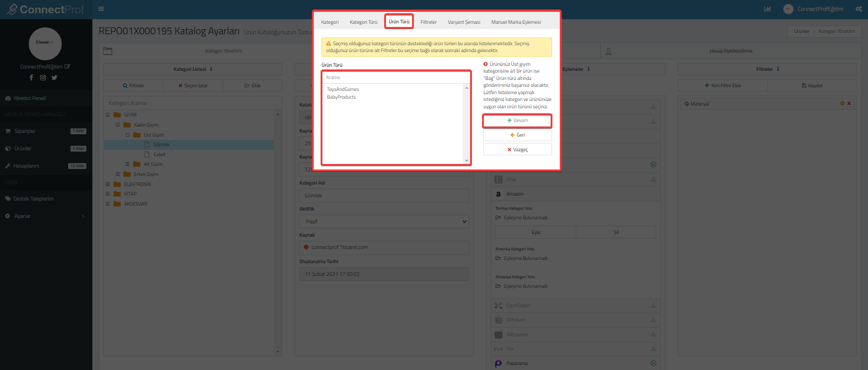Collapse the GİYİM tree node
Screen dimensions: 868x370
coord(108,115)
